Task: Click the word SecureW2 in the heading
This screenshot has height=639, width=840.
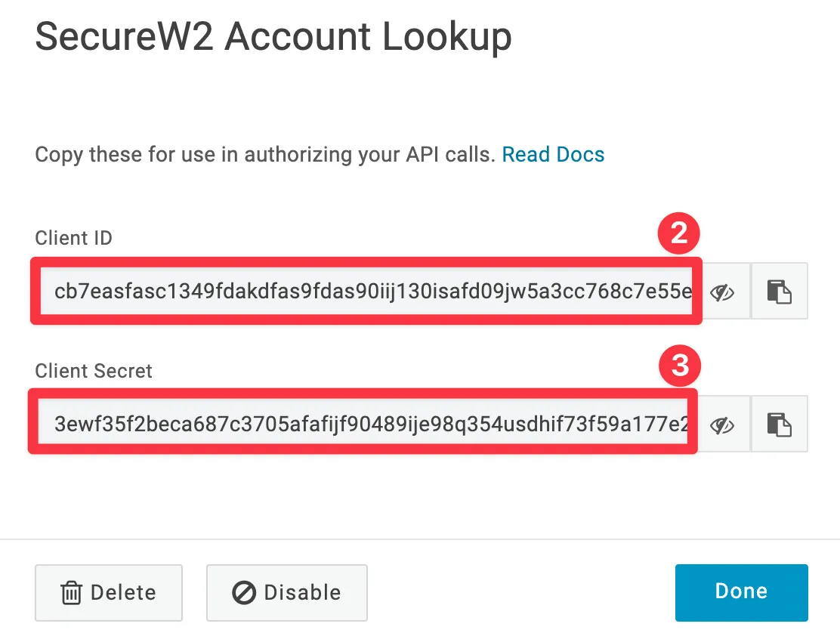Action: coord(125,36)
